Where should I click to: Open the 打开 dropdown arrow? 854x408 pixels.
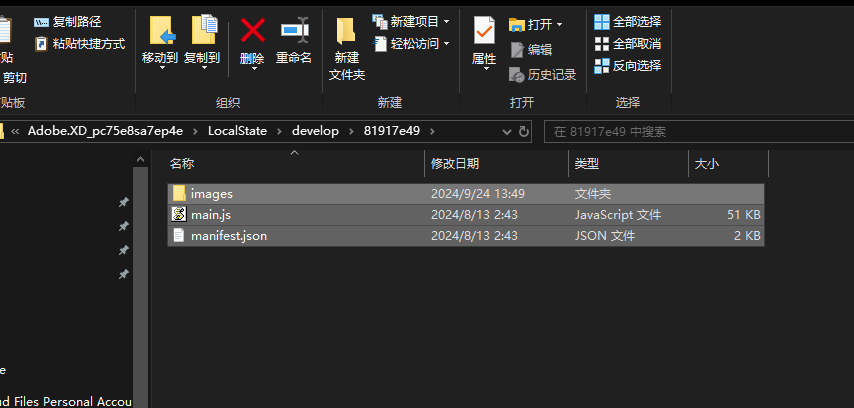pyautogui.click(x=559, y=24)
